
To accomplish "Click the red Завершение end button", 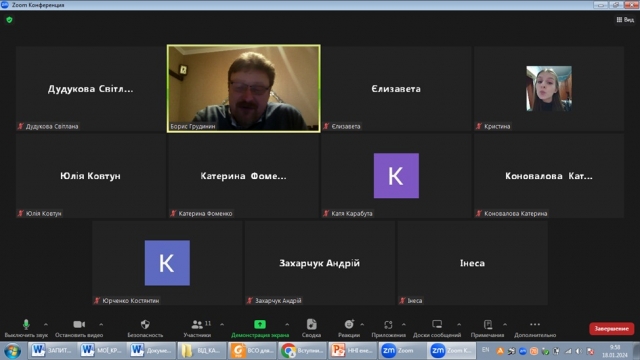I will click(611, 329).
